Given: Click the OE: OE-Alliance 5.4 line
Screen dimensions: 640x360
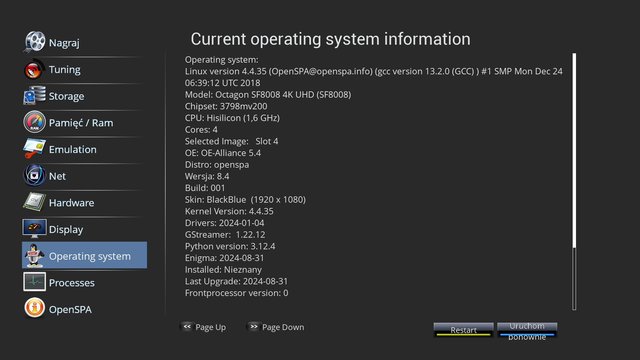Looking at the screenshot, I should coord(223,153).
